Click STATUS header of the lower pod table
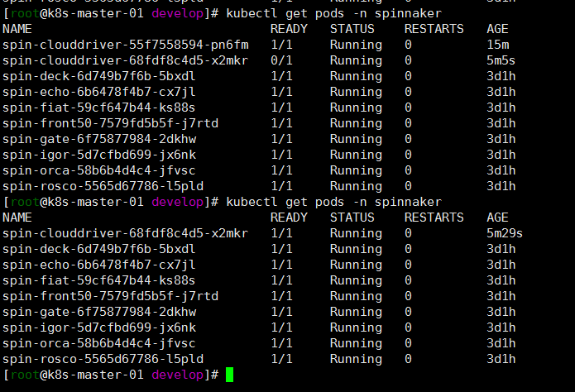 [x=352, y=218]
